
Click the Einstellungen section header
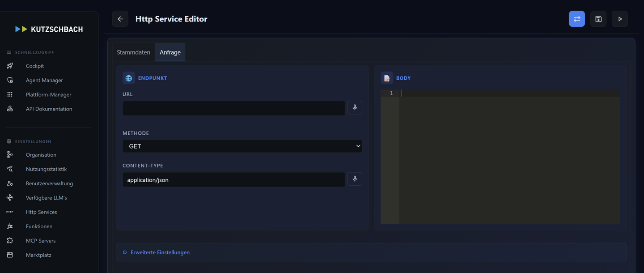tap(33, 141)
